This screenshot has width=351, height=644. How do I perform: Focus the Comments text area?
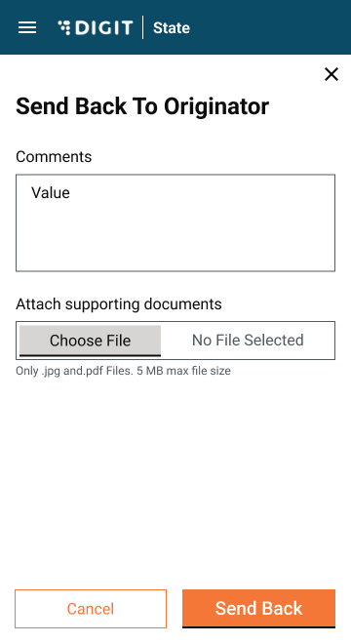(x=175, y=223)
